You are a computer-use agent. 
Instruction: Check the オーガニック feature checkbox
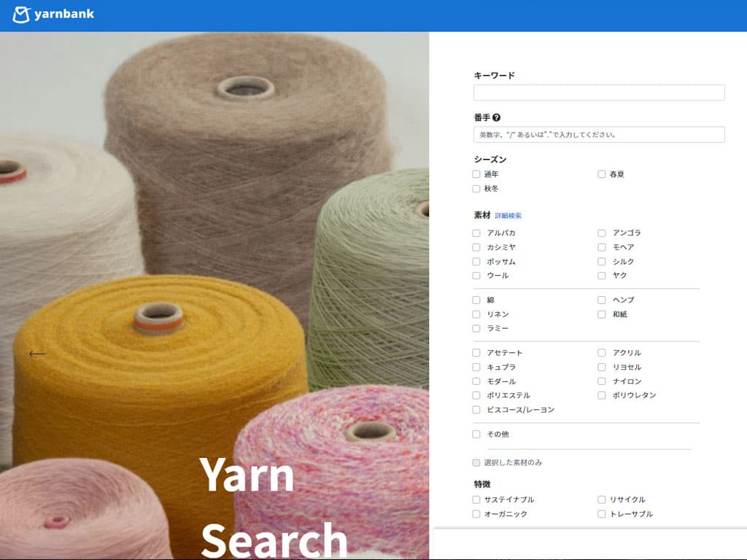tap(476, 514)
